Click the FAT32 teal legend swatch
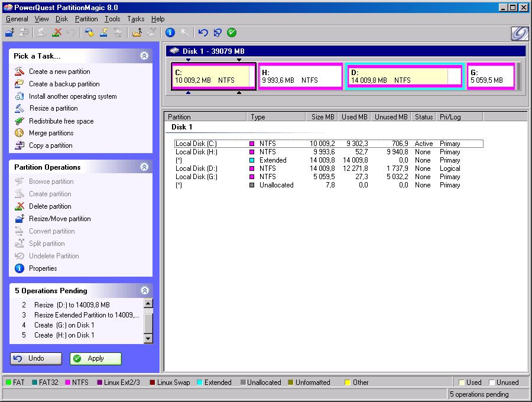 click(x=35, y=382)
